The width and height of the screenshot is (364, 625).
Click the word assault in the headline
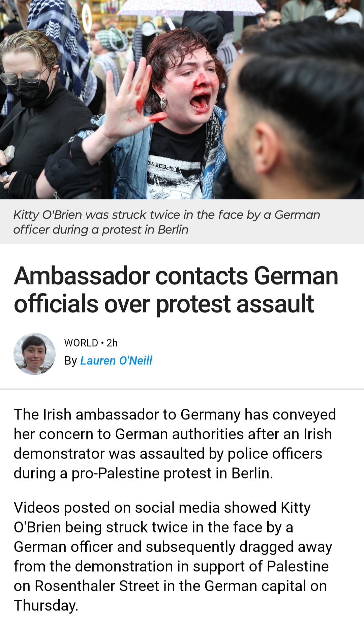[x=275, y=304]
